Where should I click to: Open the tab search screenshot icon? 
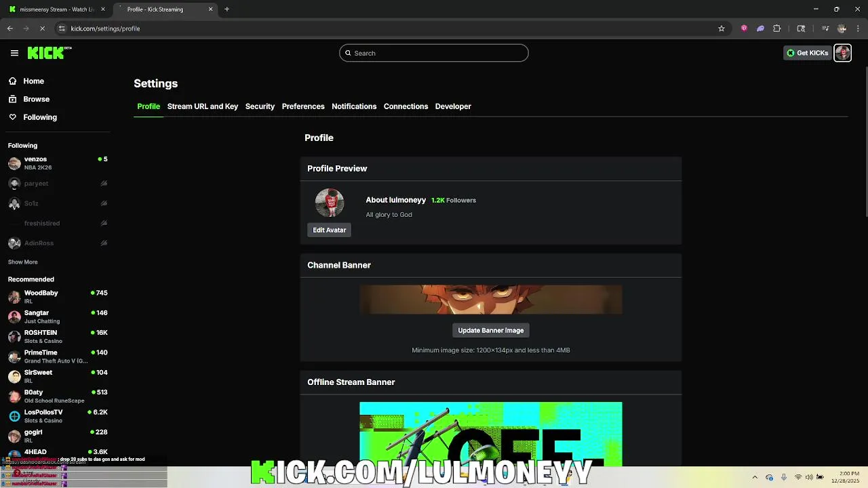point(801,28)
